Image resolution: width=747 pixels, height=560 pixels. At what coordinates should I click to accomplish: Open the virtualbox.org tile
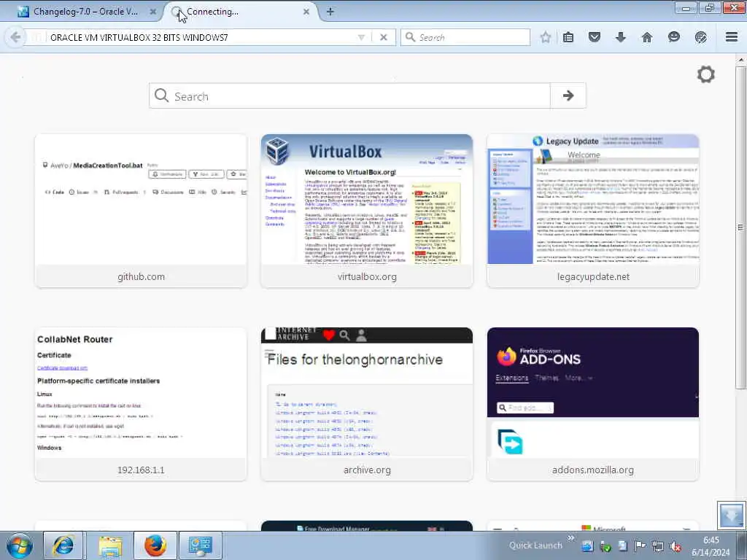tap(367, 211)
